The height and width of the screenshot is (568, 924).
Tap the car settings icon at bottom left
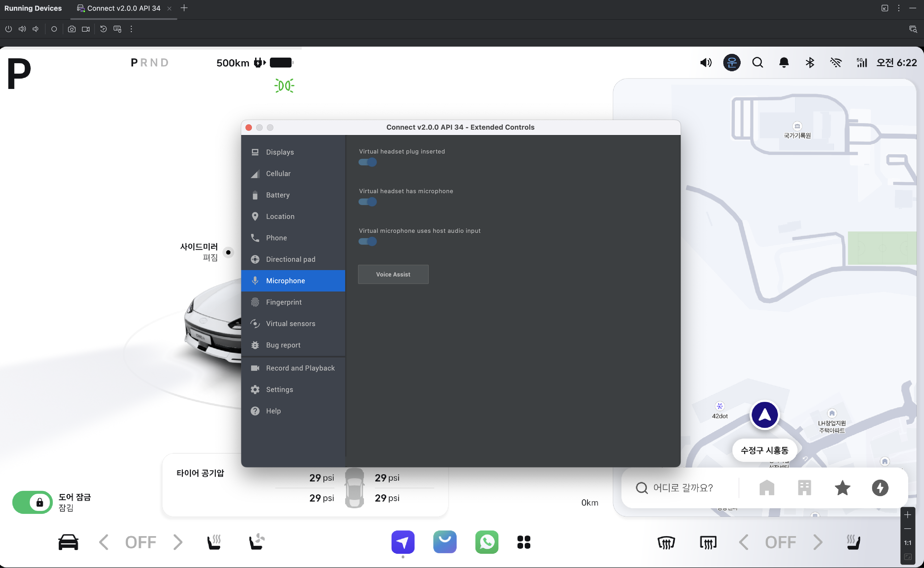tap(68, 542)
